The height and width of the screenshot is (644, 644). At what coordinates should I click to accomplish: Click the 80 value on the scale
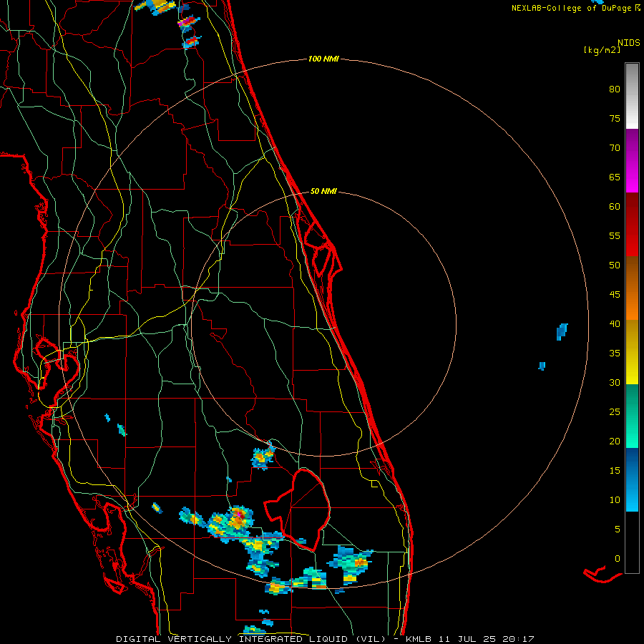615,89
